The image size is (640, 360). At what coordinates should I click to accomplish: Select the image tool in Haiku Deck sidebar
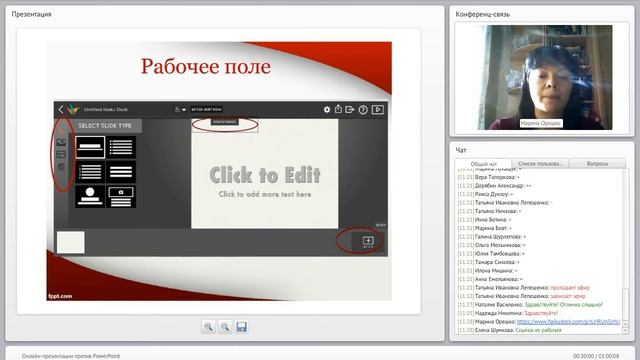[61, 142]
